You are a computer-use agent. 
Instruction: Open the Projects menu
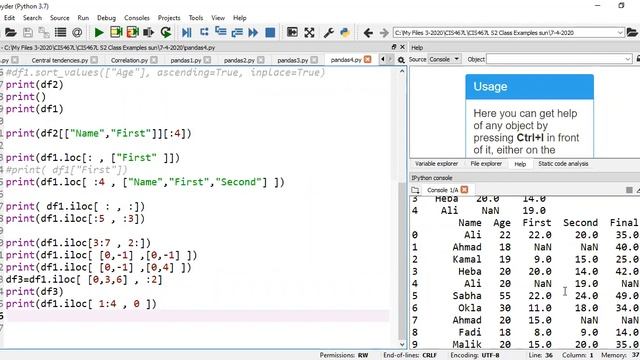click(169, 18)
